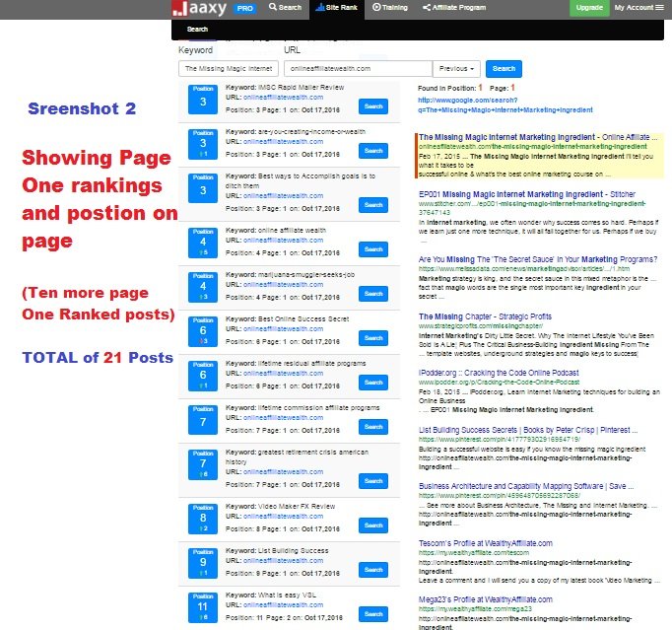The height and width of the screenshot is (630, 672).
Task: Click position 11 badge for What is easy VSL
Action: tap(203, 607)
